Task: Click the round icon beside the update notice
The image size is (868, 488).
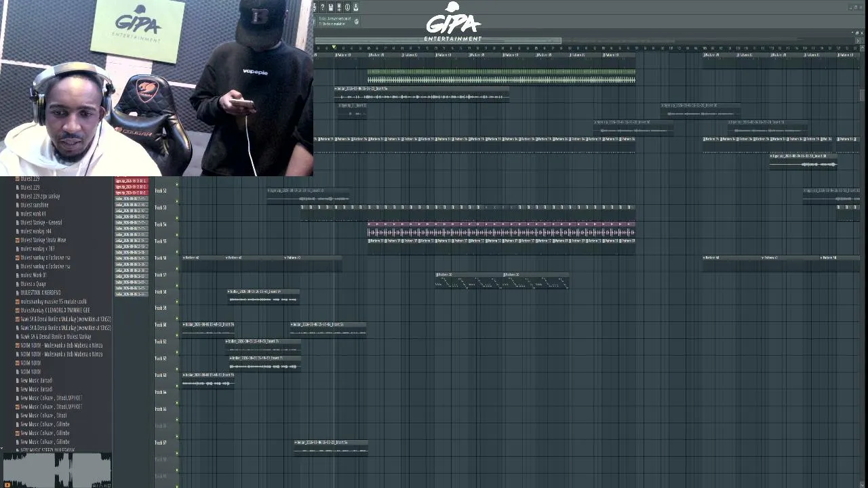Action: click(357, 21)
